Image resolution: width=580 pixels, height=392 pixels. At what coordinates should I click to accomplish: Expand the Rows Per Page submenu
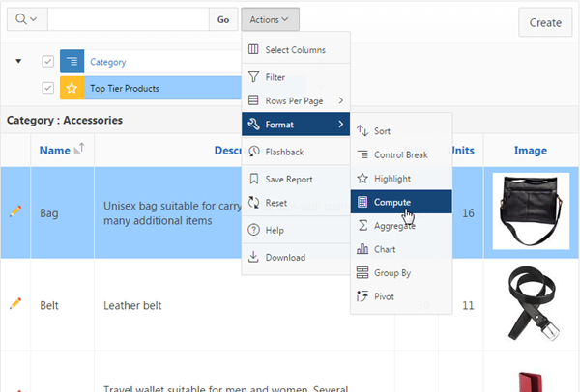(x=296, y=99)
